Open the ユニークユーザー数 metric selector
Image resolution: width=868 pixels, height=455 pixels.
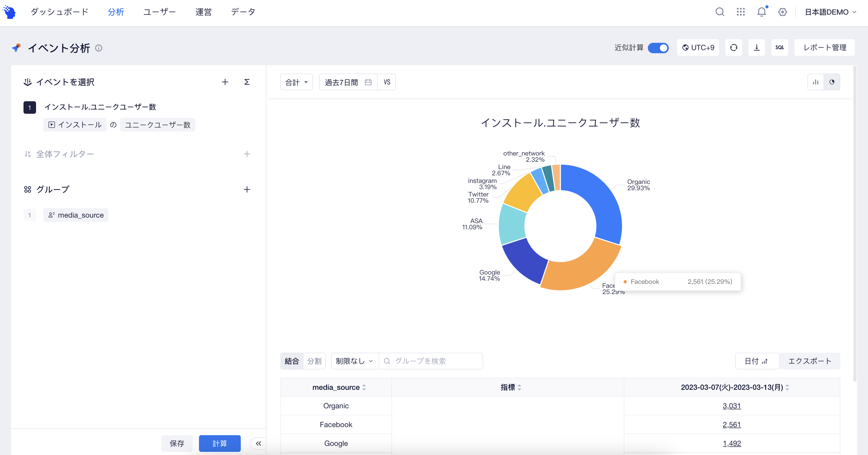(x=157, y=125)
